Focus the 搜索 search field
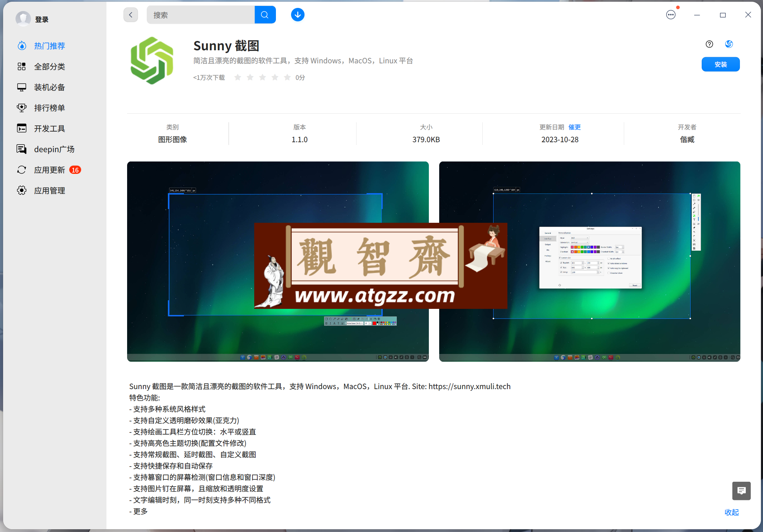Screen dimensions: 763x532 tap(201, 15)
